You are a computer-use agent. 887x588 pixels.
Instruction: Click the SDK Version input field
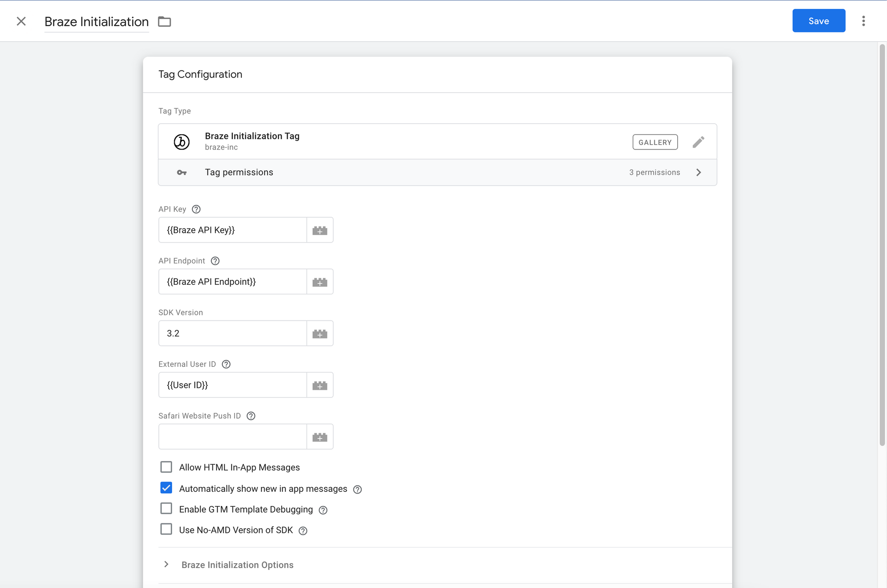point(233,333)
